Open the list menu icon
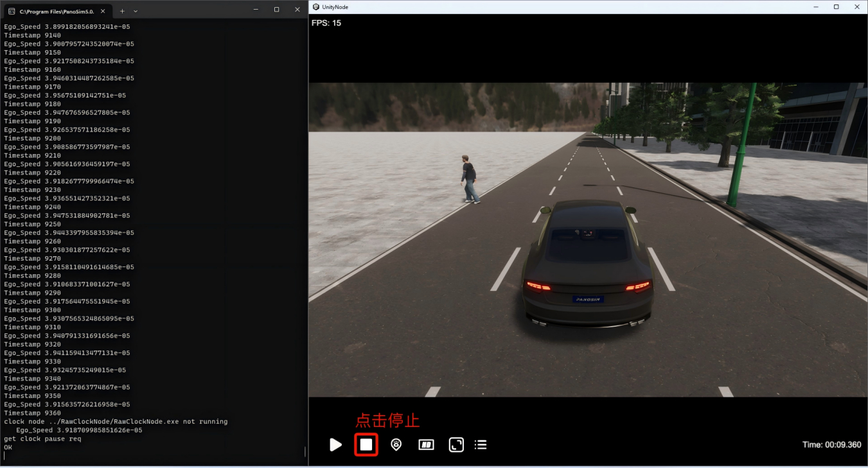This screenshot has width=868, height=468. (x=481, y=444)
